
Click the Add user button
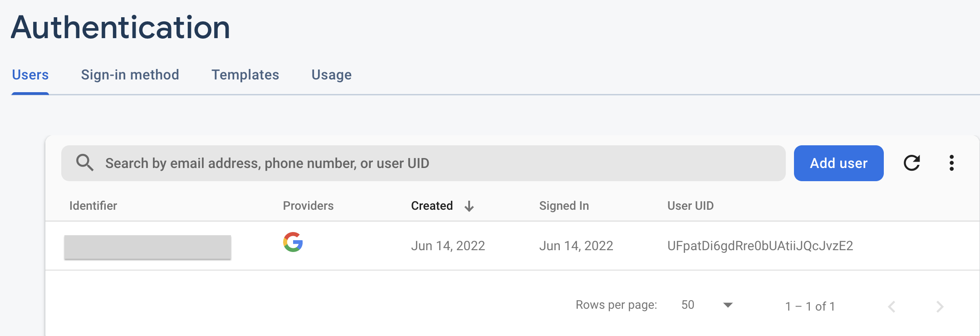(838, 163)
